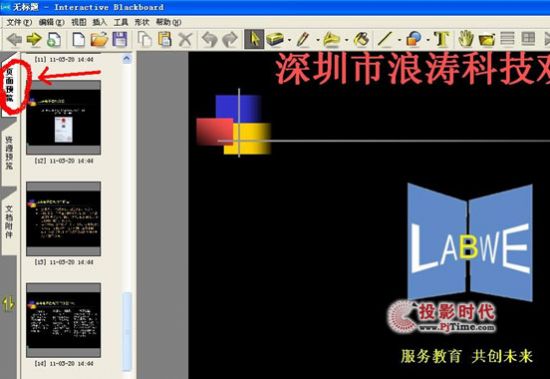550x379 pixels.
Task: Save the document with the floppy disk icon
Action: [x=120, y=39]
